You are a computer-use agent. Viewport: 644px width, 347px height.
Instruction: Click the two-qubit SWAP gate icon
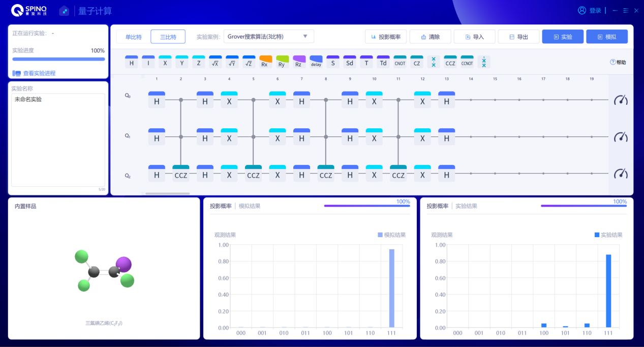coord(434,62)
